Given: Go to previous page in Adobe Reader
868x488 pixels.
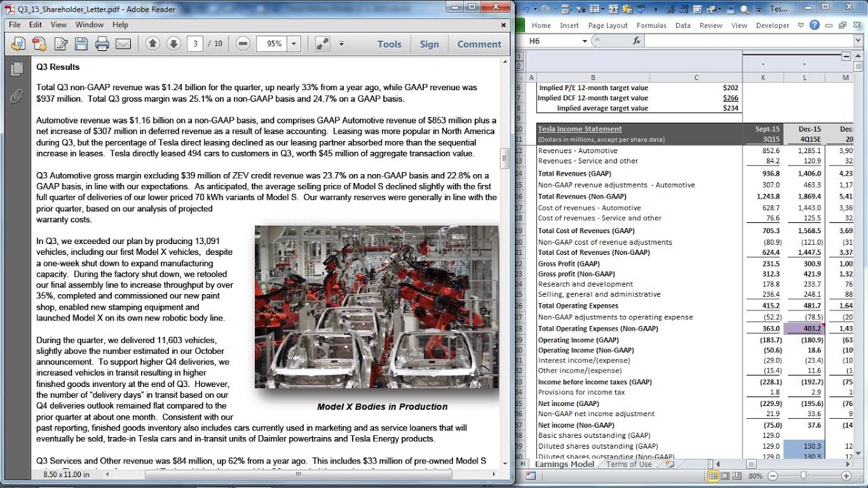Looking at the screenshot, I should [153, 44].
